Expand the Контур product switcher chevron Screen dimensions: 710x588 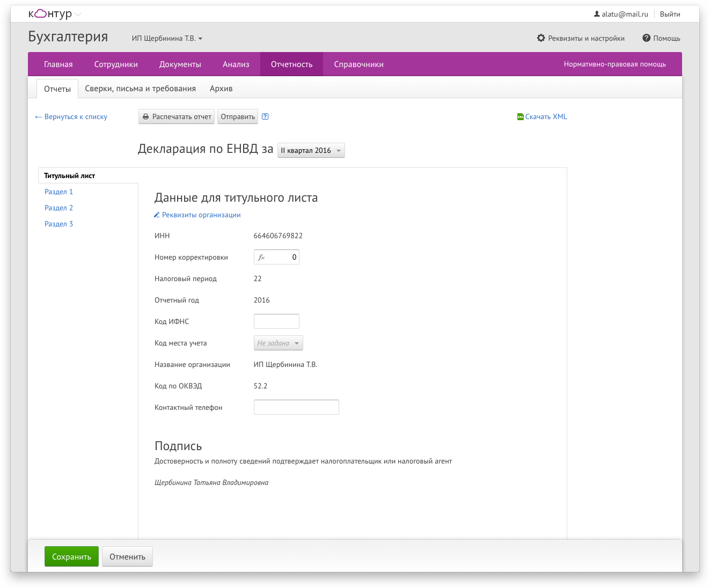click(78, 14)
